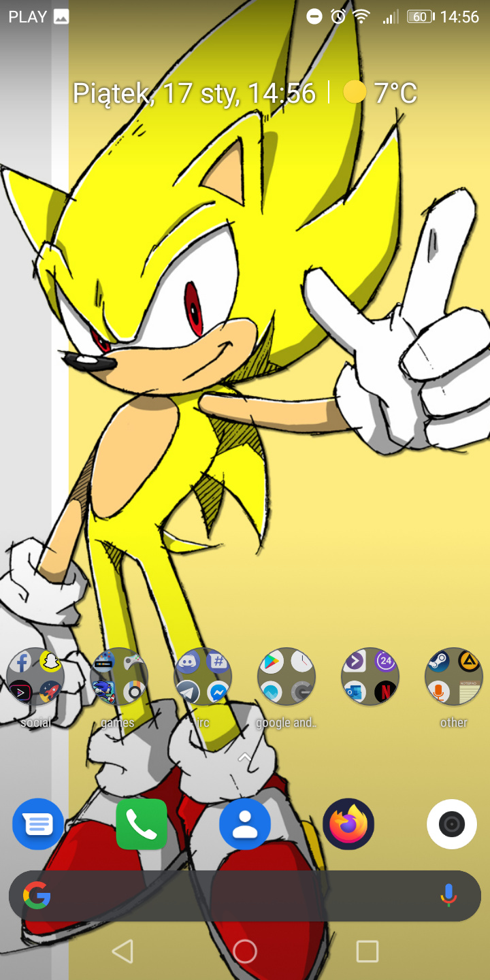The height and width of the screenshot is (980, 490).
Task: Launch the green Phone dialer app
Action: [142, 824]
